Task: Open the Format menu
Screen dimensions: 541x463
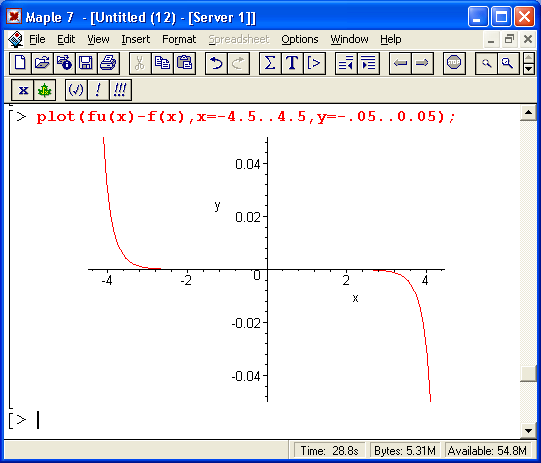Action: [x=179, y=39]
